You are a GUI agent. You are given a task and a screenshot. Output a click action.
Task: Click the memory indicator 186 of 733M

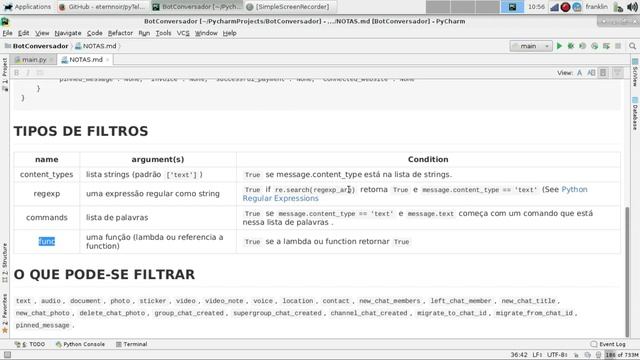pos(622,355)
